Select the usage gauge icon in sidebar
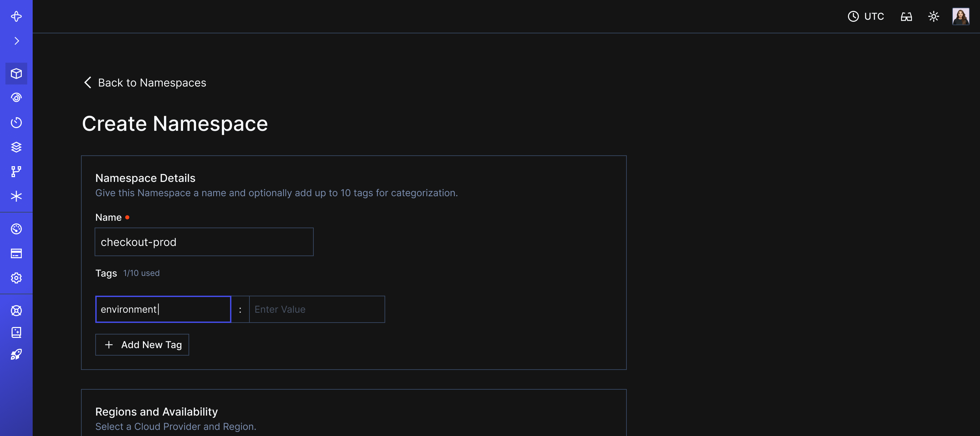The height and width of the screenshot is (436, 980). click(x=16, y=229)
